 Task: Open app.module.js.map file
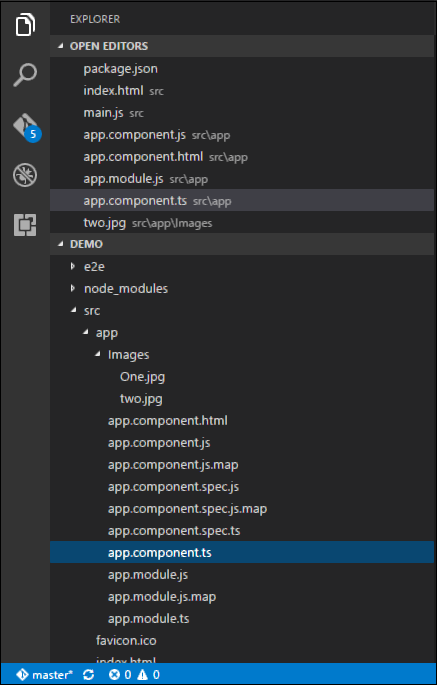pyautogui.click(x=242, y=596)
